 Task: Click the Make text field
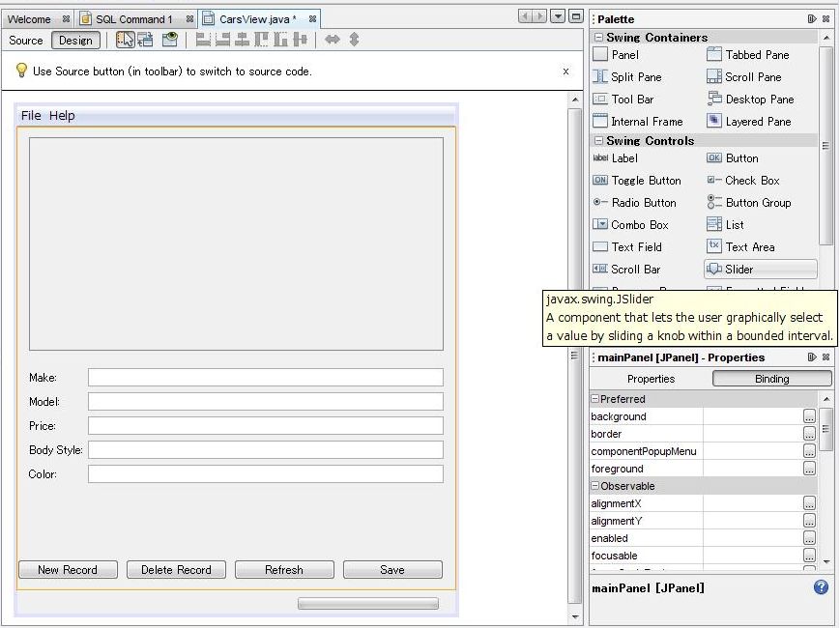point(265,378)
